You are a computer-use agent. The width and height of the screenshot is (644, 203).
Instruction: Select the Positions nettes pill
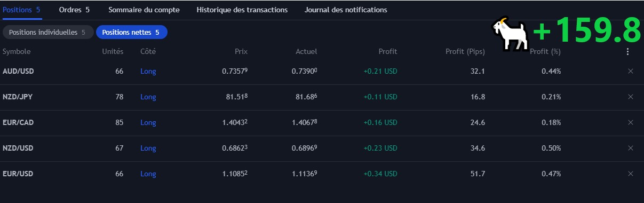(x=131, y=33)
